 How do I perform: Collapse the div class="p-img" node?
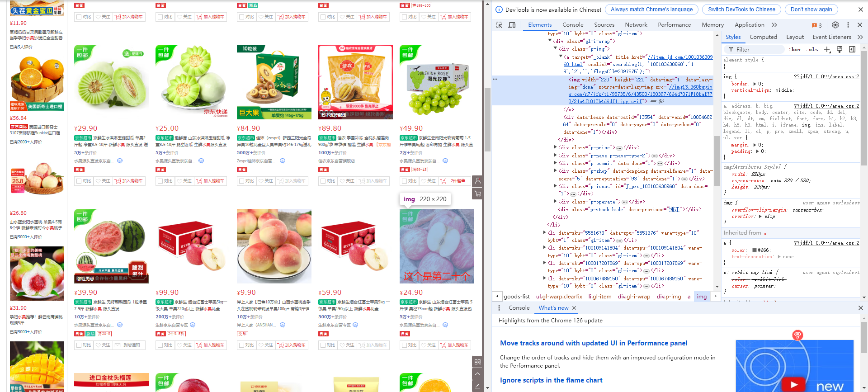(556, 49)
